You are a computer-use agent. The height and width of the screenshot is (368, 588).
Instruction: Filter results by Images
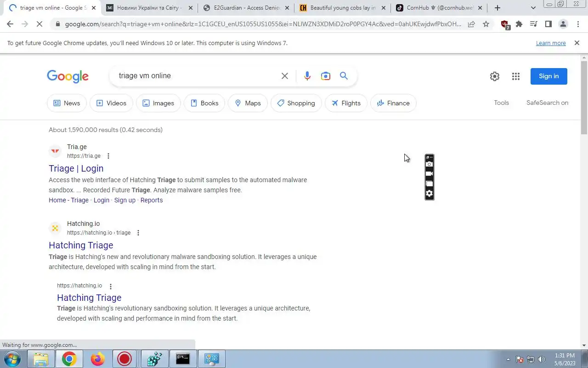click(x=158, y=103)
